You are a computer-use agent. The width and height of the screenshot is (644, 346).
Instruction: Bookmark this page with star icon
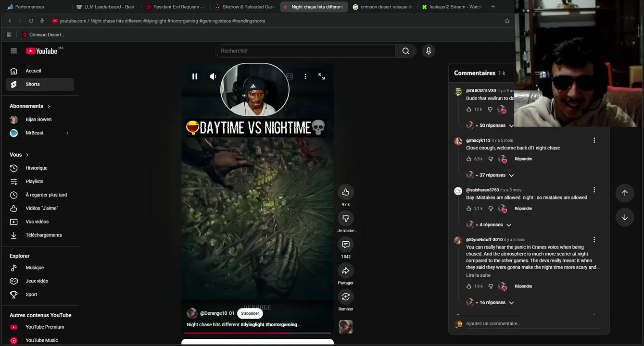pyautogui.click(x=507, y=21)
